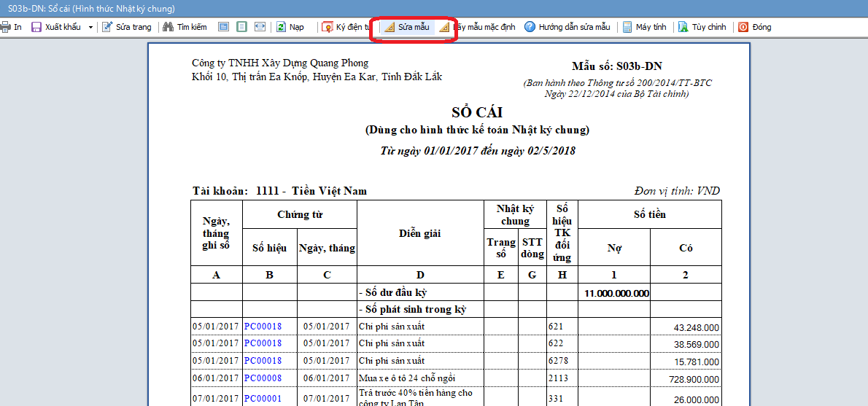Click the Đơn vị tính: VND text

pyautogui.click(x=677, y=192)
